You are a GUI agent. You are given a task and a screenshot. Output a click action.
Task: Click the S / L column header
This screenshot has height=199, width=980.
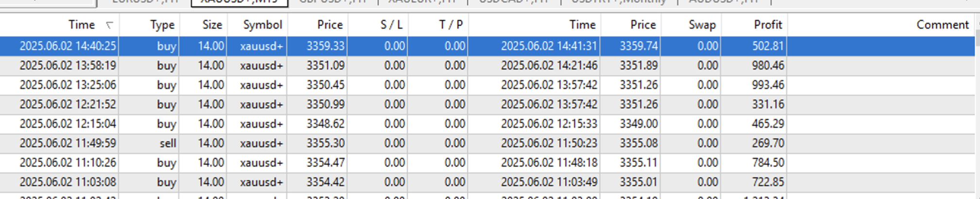point(391,25)
